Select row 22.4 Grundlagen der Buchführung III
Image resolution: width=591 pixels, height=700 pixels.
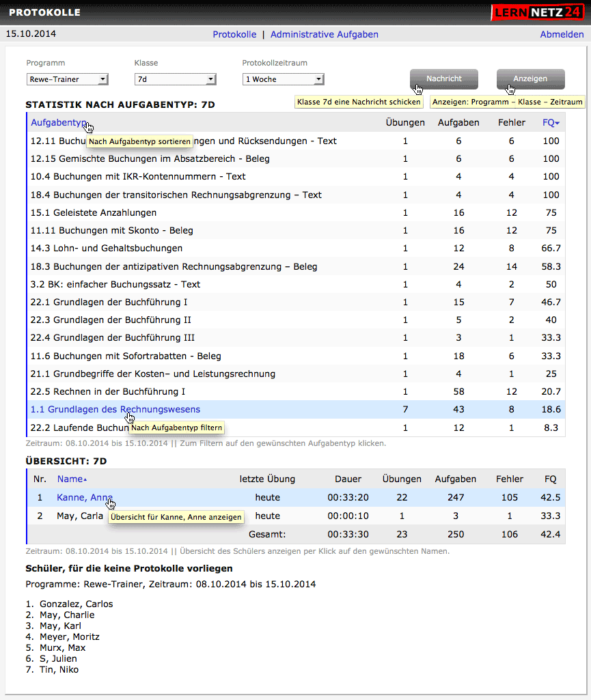pyautogui.click(x=296, y=338)
